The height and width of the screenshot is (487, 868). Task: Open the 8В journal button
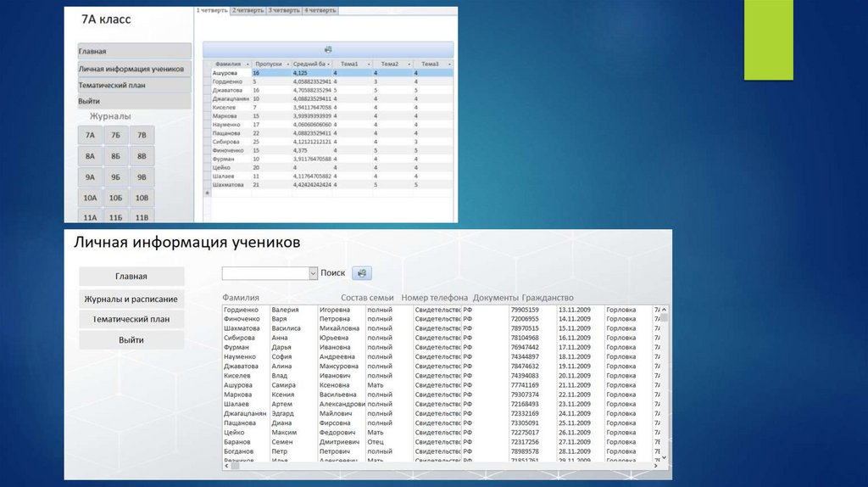click(x=142, y=156)
